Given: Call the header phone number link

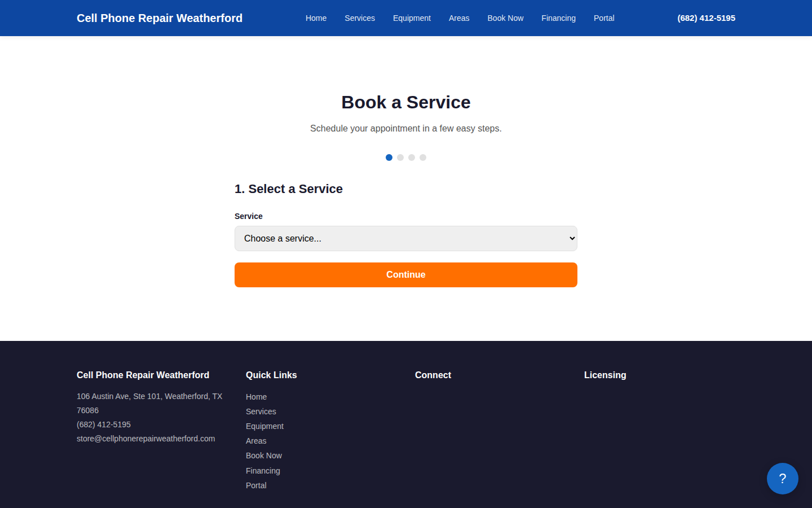Looking at the screenshot, I should pos(706,18).
